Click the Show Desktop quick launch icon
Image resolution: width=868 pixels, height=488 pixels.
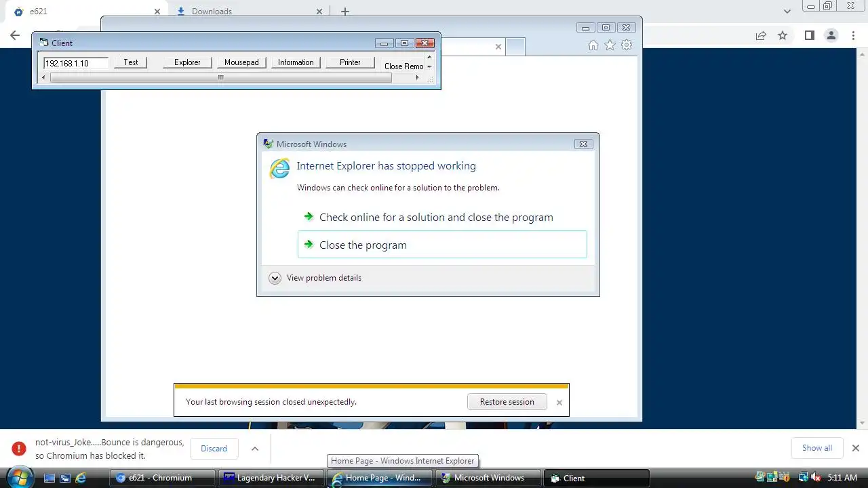point(50,478)
